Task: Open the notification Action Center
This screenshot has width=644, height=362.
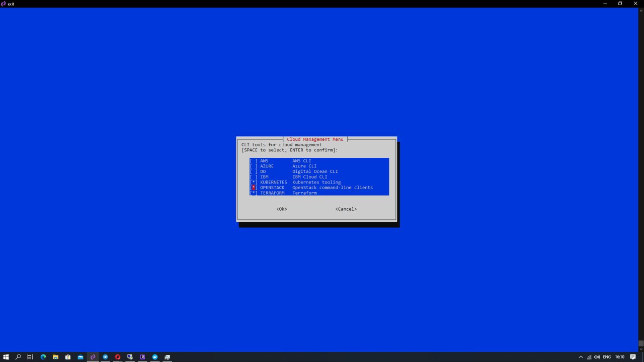Action: pos(633,357)
